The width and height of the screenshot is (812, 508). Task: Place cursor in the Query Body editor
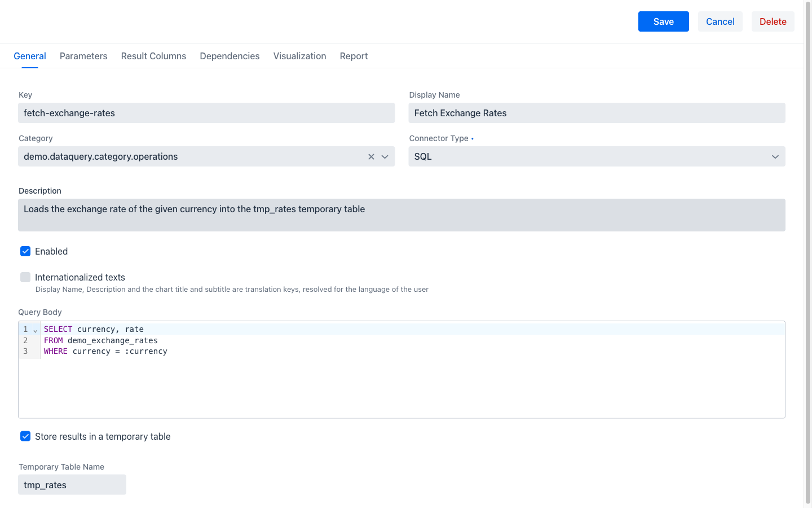[401, 370]
